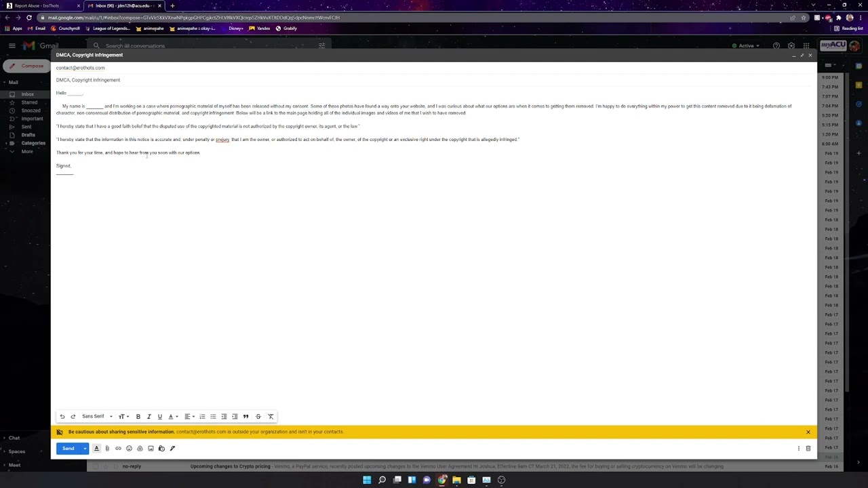
Task: Apply quote formatting
Action: pos(246,417)
